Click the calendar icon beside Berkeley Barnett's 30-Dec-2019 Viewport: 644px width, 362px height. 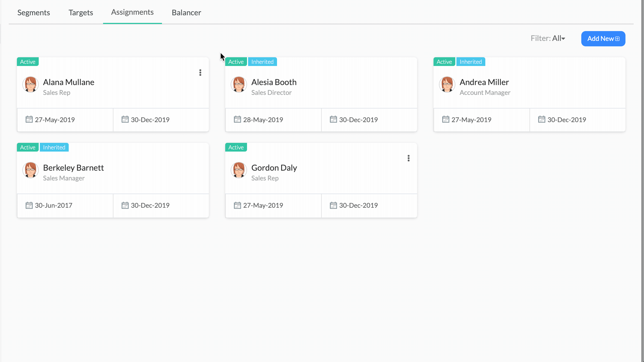[x=125, y=205]
